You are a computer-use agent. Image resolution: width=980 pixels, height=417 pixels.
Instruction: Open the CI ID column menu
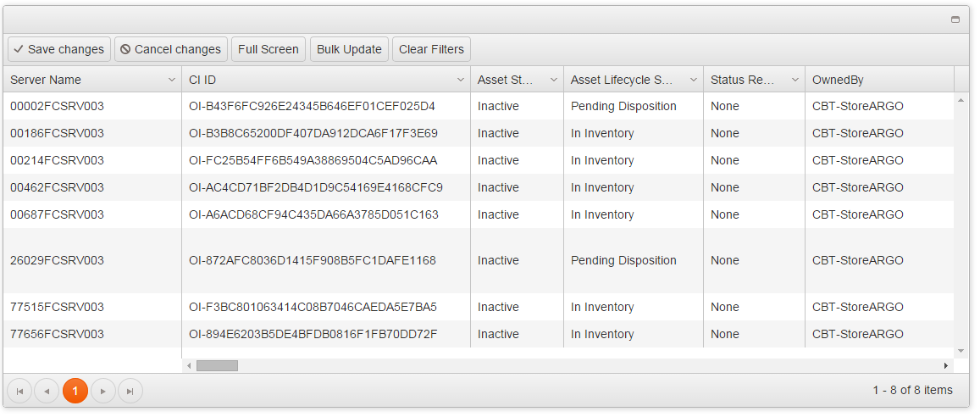point(461,80)
